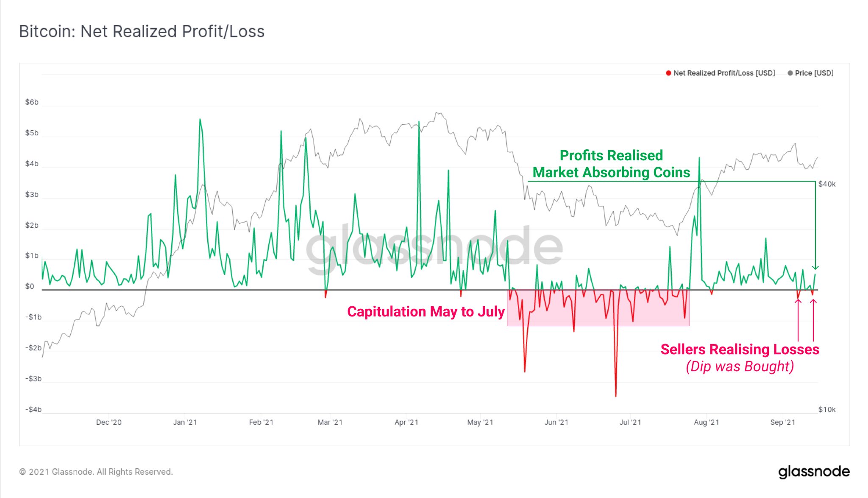868x498 pixels.
Task: Click the $0 baseline axis label
Action: [30, 286]
